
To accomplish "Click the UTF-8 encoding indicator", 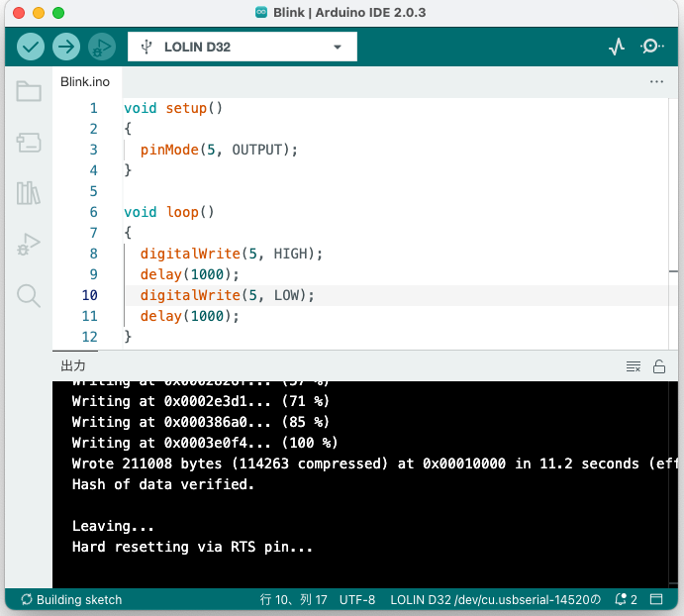I will point(357,600).
